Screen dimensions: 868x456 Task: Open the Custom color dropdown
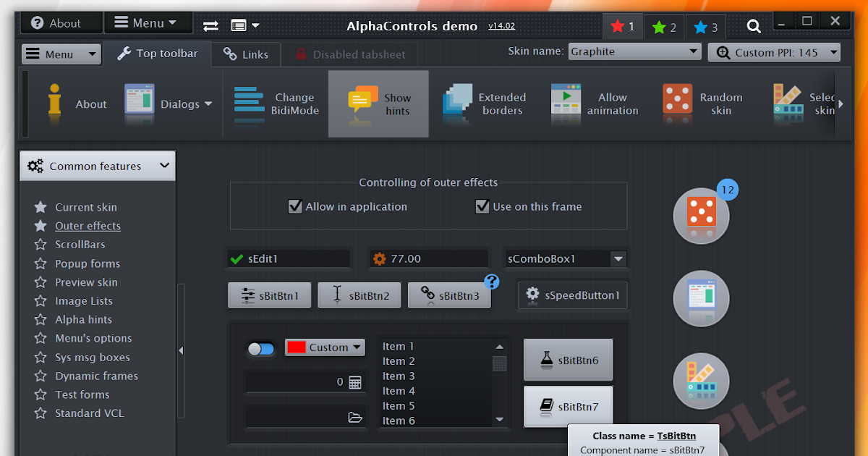pyautogui.click(x=325, y=347)
